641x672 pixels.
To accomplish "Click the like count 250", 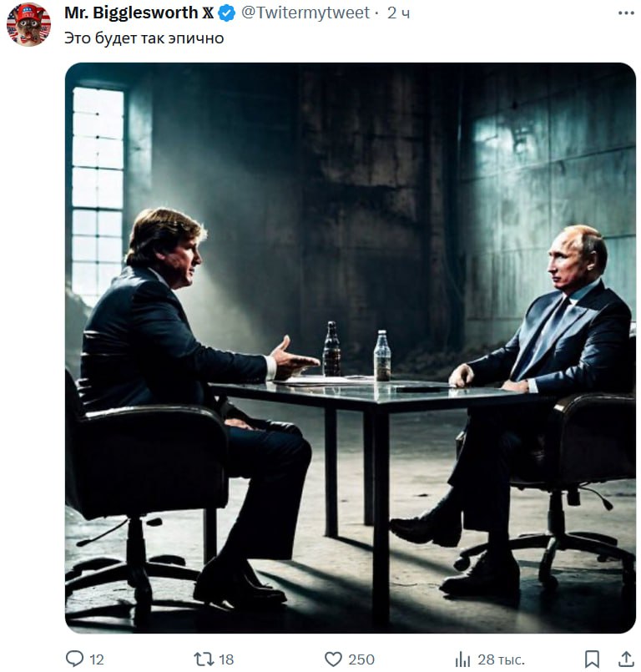I will (x=361, y=659).
